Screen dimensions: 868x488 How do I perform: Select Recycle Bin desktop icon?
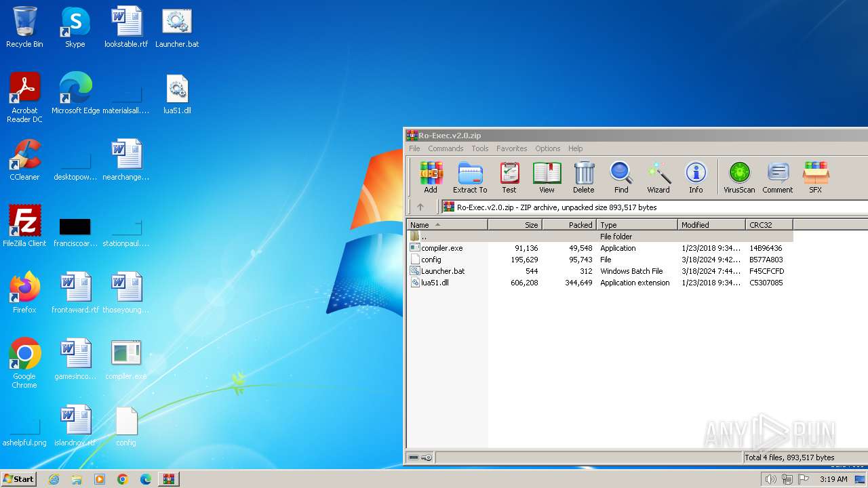click(24, 27)
